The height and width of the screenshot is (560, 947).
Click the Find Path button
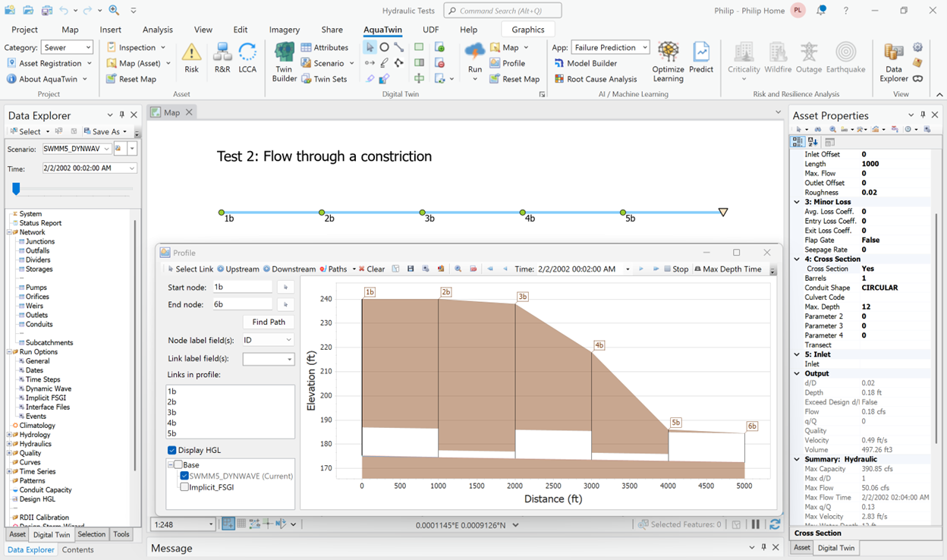pos(269,322)
